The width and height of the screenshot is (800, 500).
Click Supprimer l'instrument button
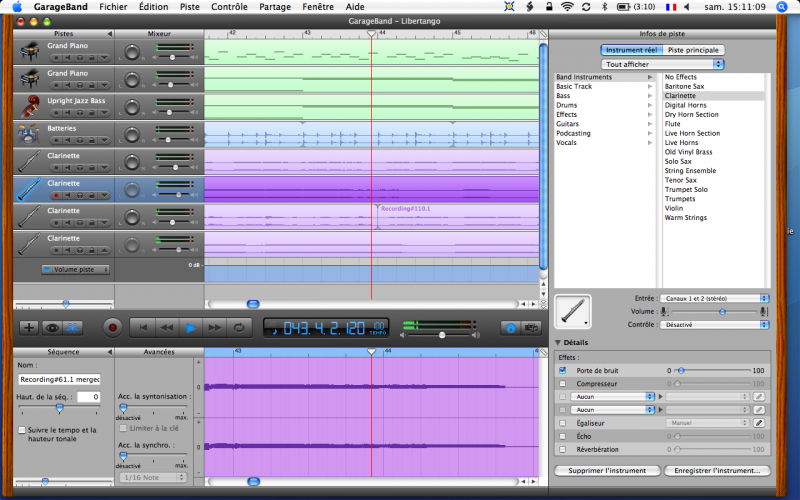click(607, 470)
